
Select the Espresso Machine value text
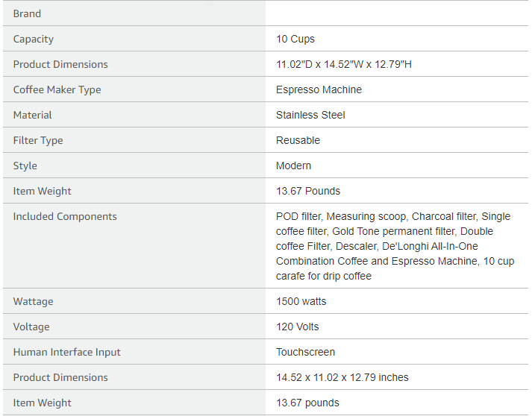pos(319,89)
